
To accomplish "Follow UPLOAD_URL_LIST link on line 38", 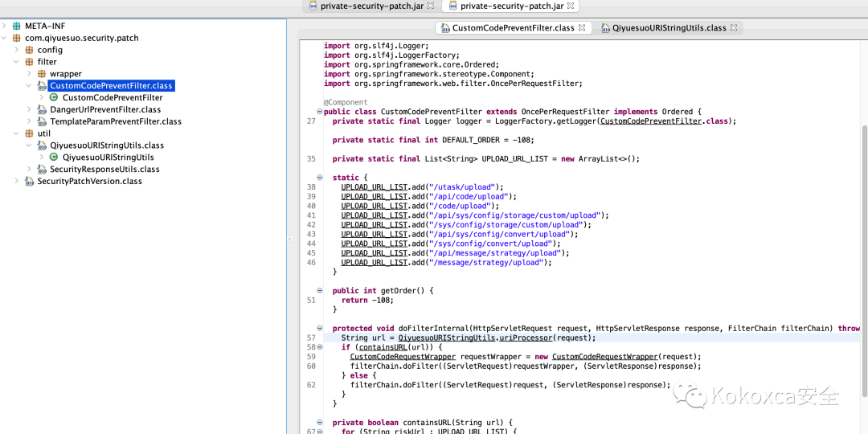I will (375, 187).
